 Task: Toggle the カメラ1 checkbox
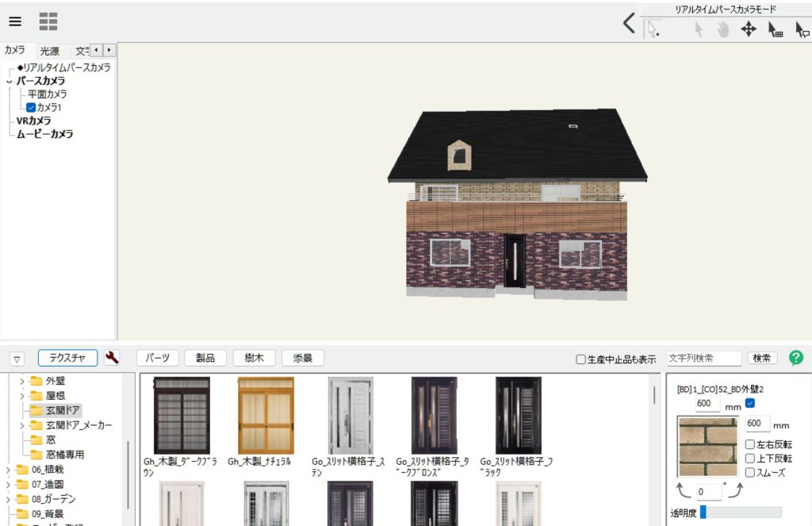click(x=31, y=107)
